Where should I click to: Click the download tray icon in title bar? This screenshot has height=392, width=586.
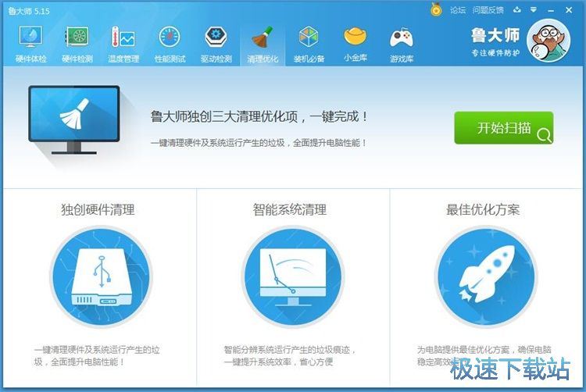click(517, 10)
